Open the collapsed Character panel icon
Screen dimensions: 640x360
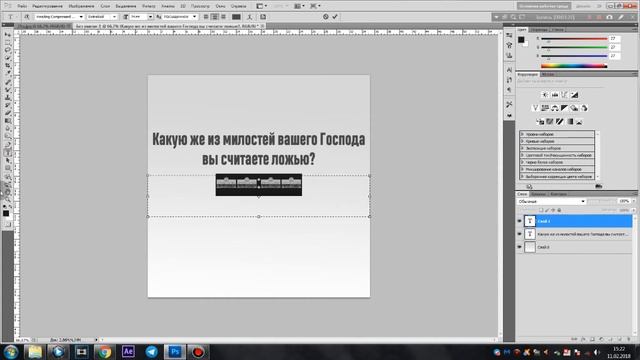[509, 70]
